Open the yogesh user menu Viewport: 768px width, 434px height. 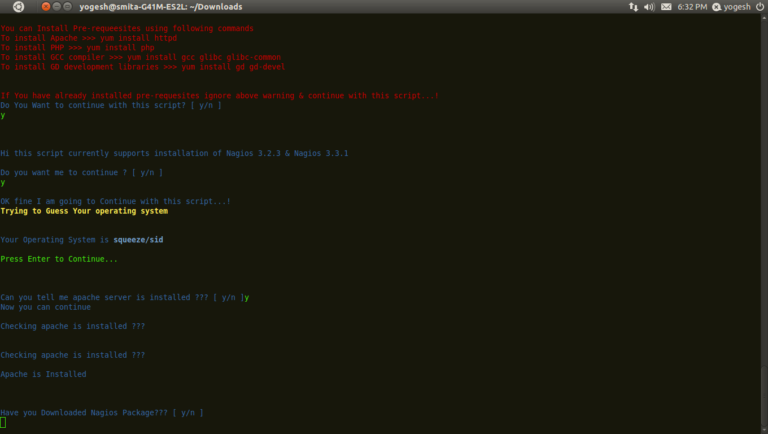point(731,7)
